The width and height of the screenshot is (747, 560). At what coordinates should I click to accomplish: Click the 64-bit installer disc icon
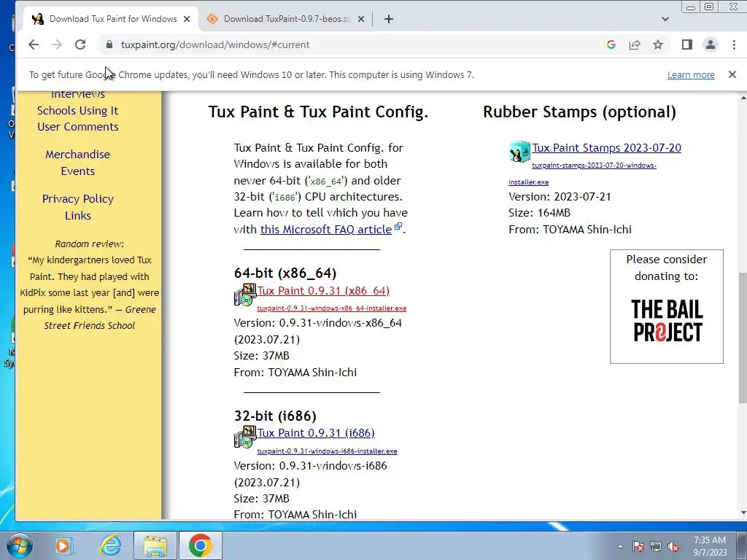point(245,295)
